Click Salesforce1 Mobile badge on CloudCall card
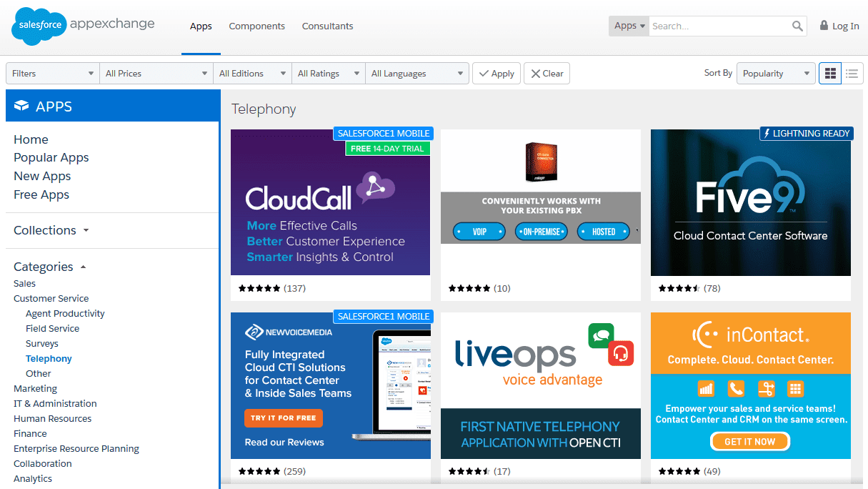Viewport: 868px width, 489px height. coord(383,133)
